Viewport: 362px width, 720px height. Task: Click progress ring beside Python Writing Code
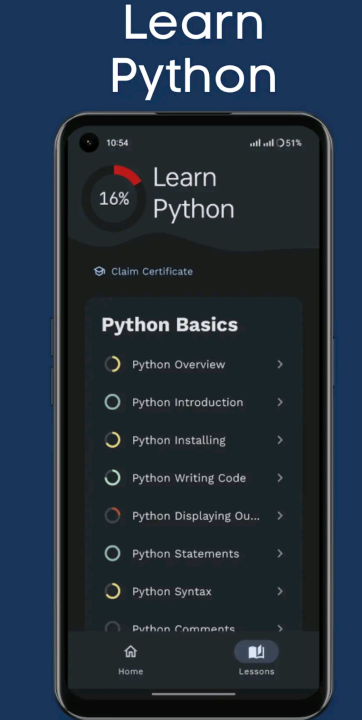point(113,478)
